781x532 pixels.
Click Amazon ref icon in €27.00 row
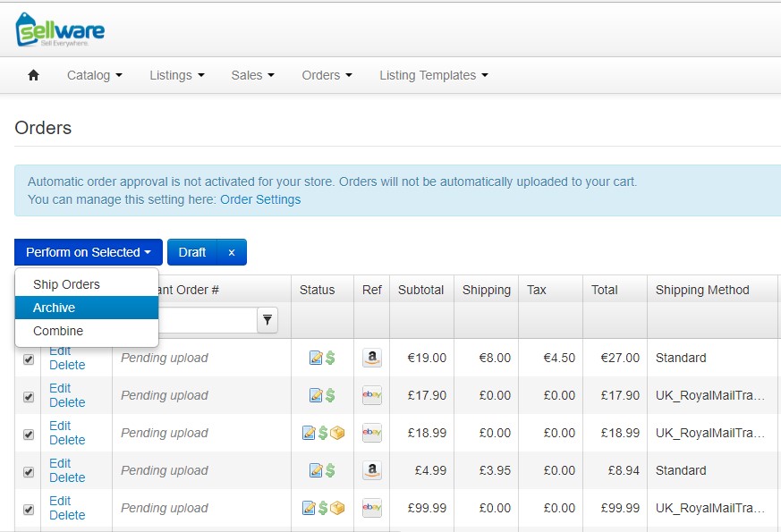[x=372, y=358]
